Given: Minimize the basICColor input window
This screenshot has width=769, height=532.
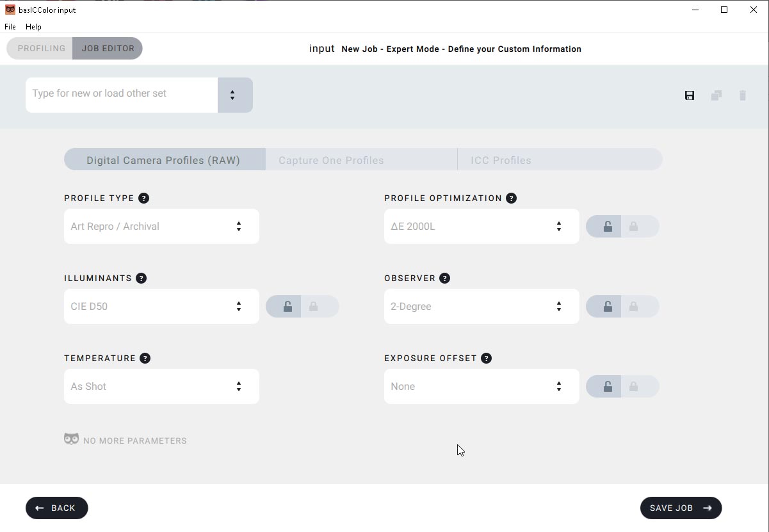Looking at the screenshot, I should 695,10.
